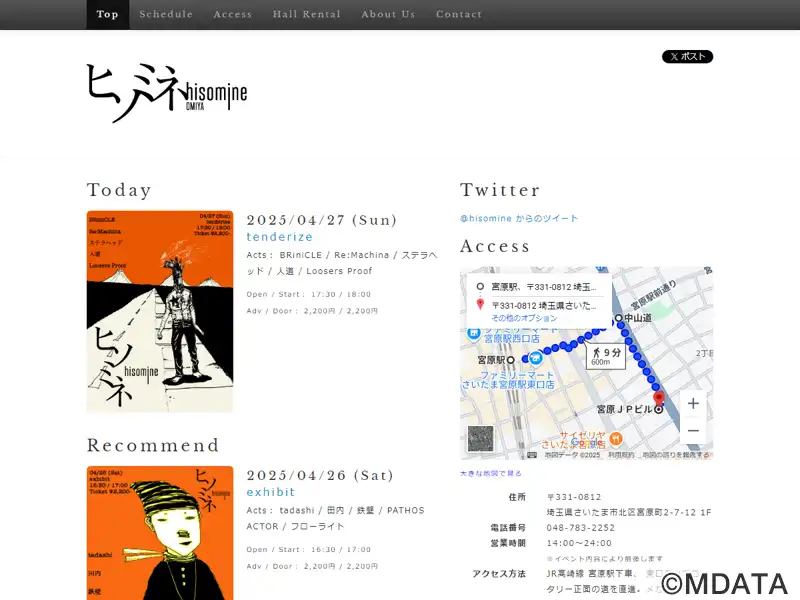Click the Recommend date 2025/04/26 (Sat)
Viewport: 800px width, 600px height.
320,476
